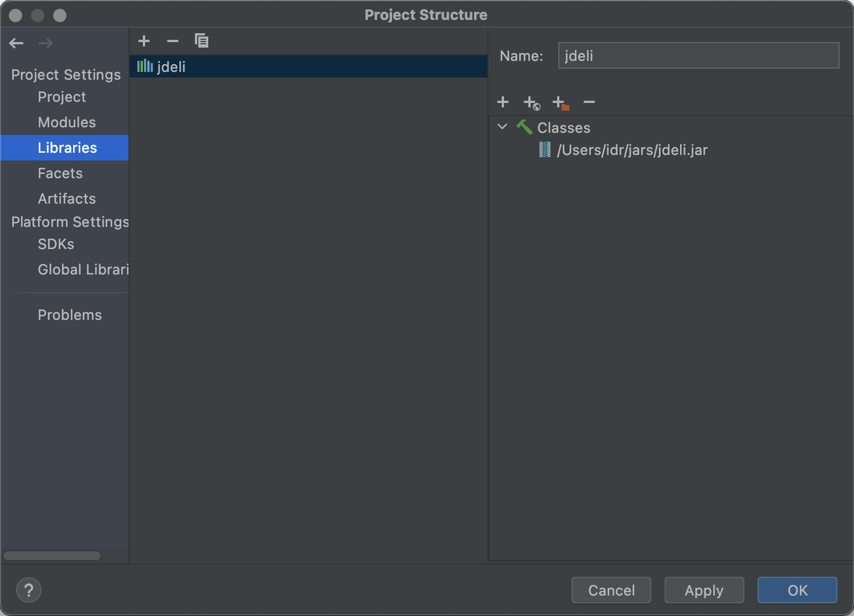
Task: Select the /Users/idr/jars/jdeli.jar entry
Action: (632, 150)
